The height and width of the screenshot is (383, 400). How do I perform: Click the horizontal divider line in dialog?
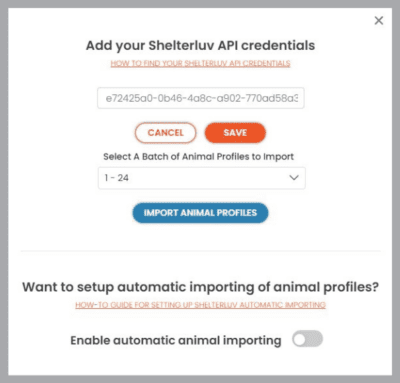(x=200, y=251)
